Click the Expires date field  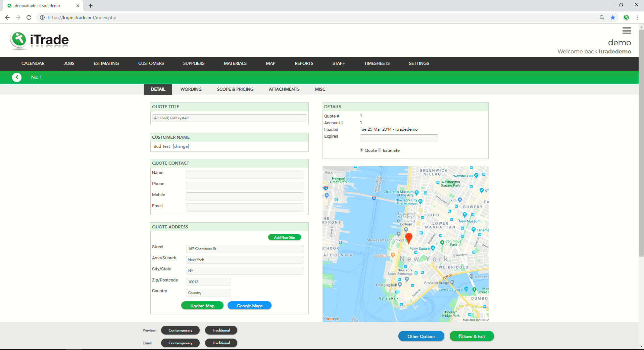[398, 138]
